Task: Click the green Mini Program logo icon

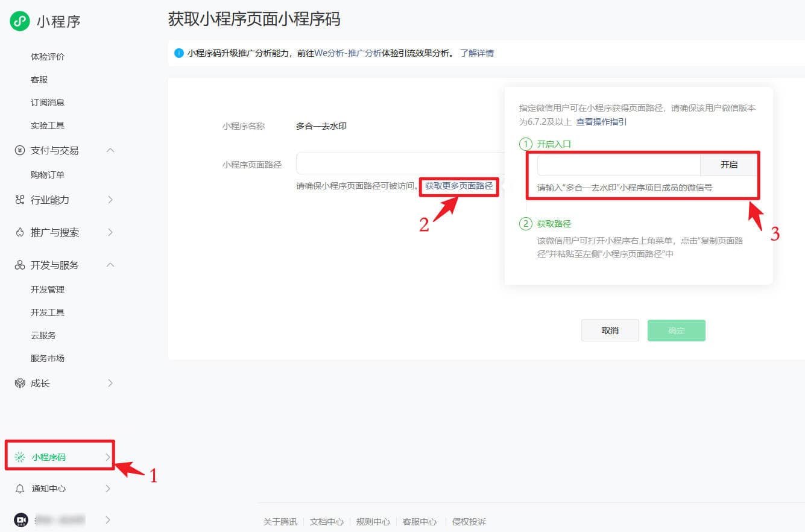Action: [20, 21]
